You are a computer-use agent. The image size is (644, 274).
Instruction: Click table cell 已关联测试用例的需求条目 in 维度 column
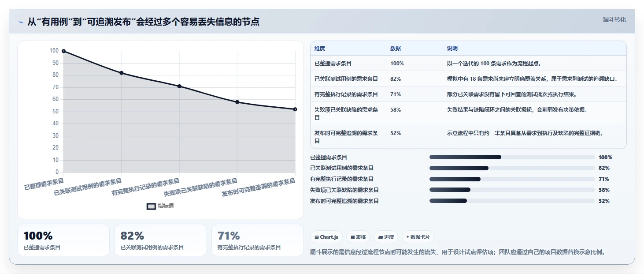pyautogui.click(x=346, y=79)
